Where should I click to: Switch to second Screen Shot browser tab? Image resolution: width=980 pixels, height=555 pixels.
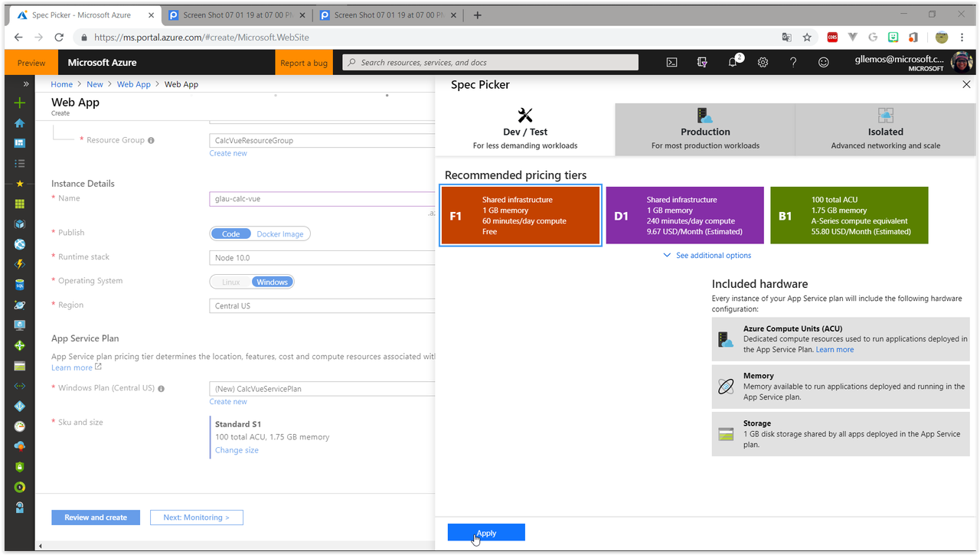coord(388,15)
